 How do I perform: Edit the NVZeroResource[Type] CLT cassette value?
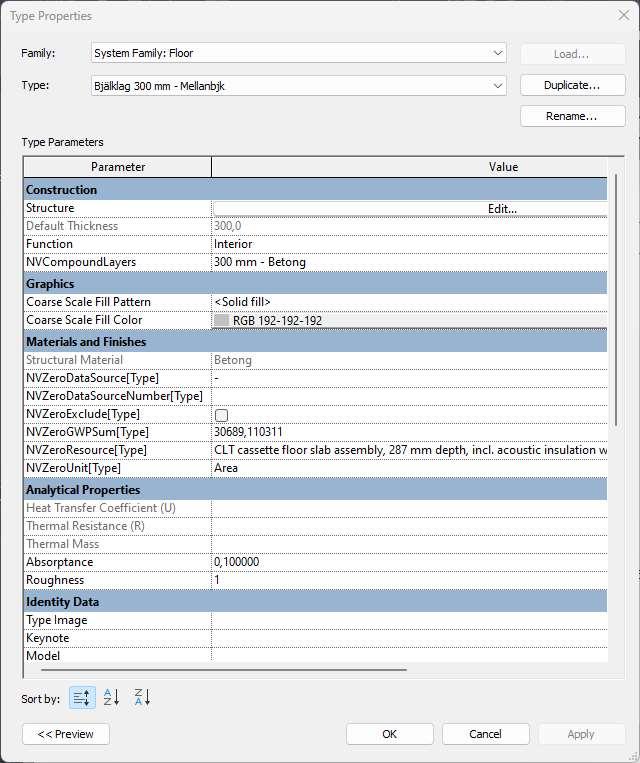[410, 450]
